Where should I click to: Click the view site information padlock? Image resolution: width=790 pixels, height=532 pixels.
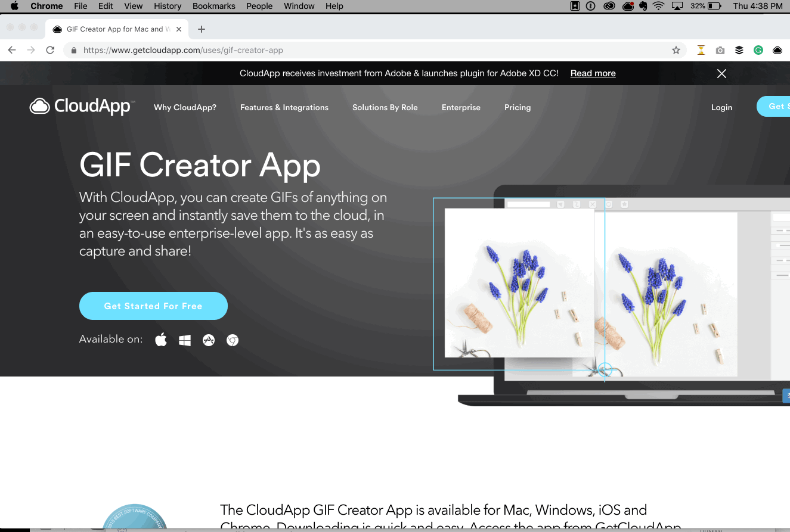(x=73, y=50)
